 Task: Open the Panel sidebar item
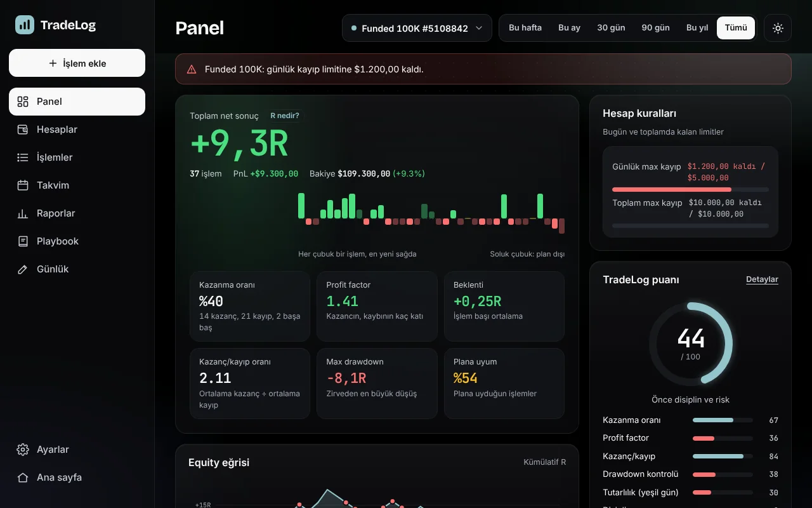point(77,102)
